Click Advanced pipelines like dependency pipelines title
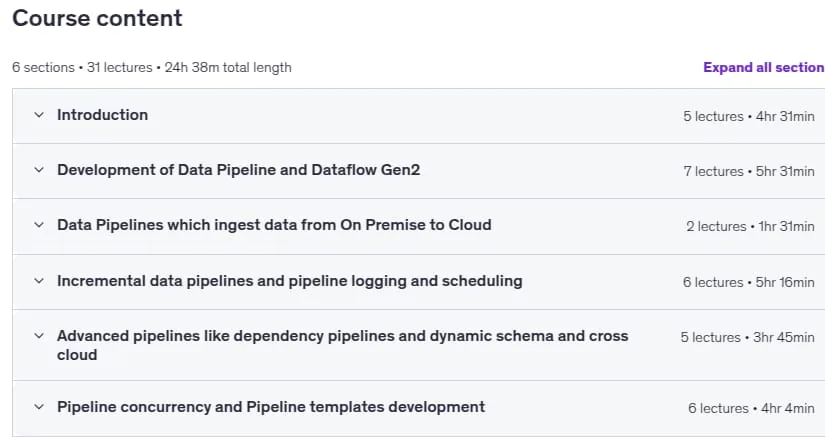This screenshot has height=437, width=825. [x=343, y=345]
